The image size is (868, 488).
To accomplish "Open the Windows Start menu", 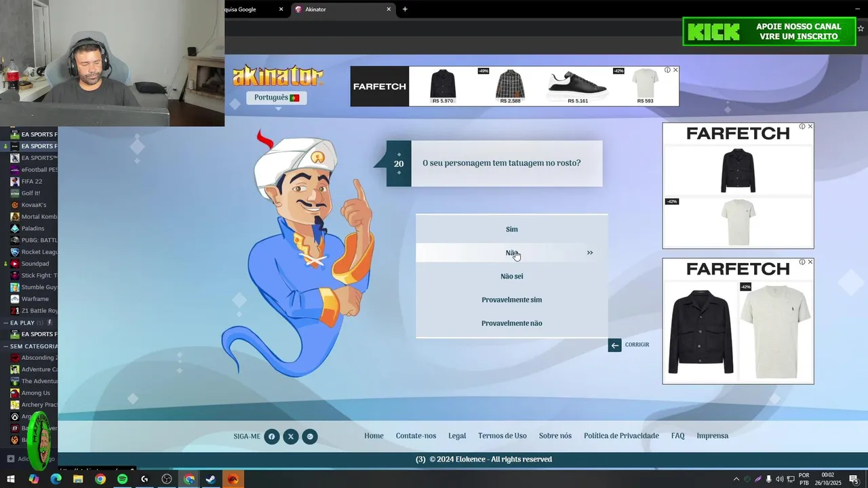I will pos(11,479).
